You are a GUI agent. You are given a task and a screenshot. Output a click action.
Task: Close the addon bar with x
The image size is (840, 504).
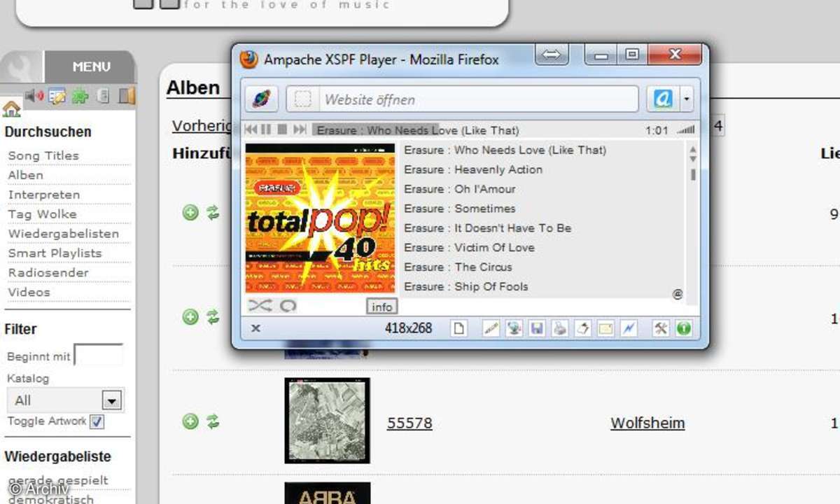point(255,328)
